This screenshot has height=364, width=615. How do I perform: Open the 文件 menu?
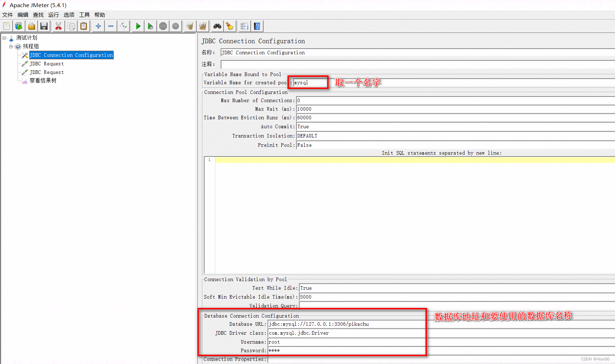[8, 15]
